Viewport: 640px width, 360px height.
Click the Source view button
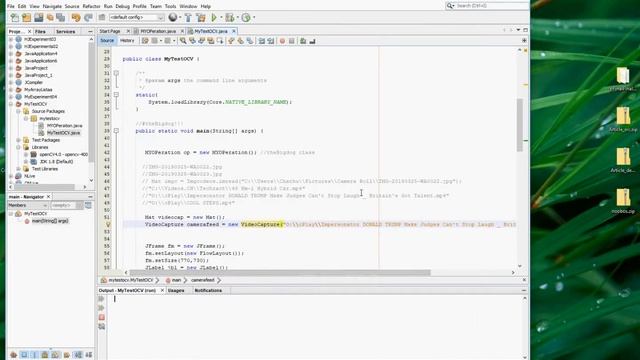(107, 41)
